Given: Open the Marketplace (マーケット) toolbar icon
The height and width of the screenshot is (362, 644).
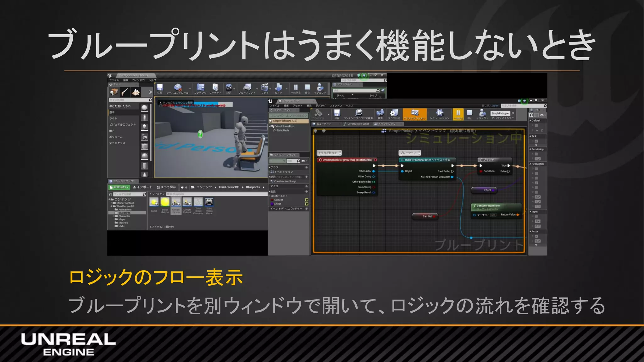Looking at the screenshot, I should (215, 88).
